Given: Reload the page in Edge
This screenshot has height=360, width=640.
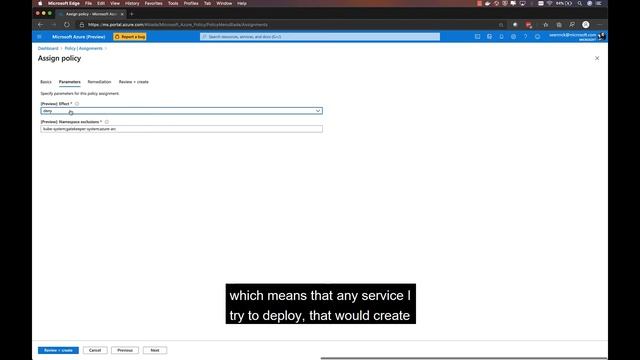Looking at the screenshot, I should coord(67,24).
